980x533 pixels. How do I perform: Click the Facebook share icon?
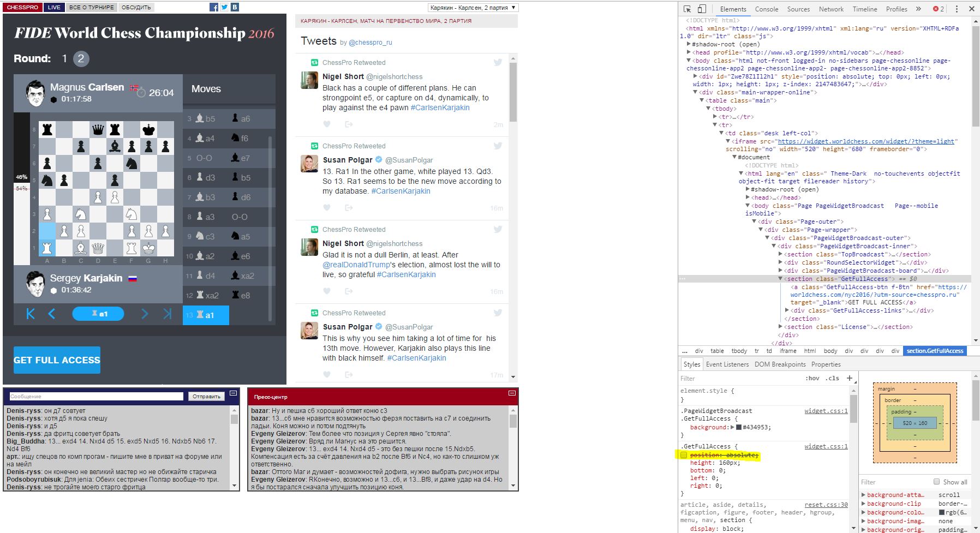[214, 7]
